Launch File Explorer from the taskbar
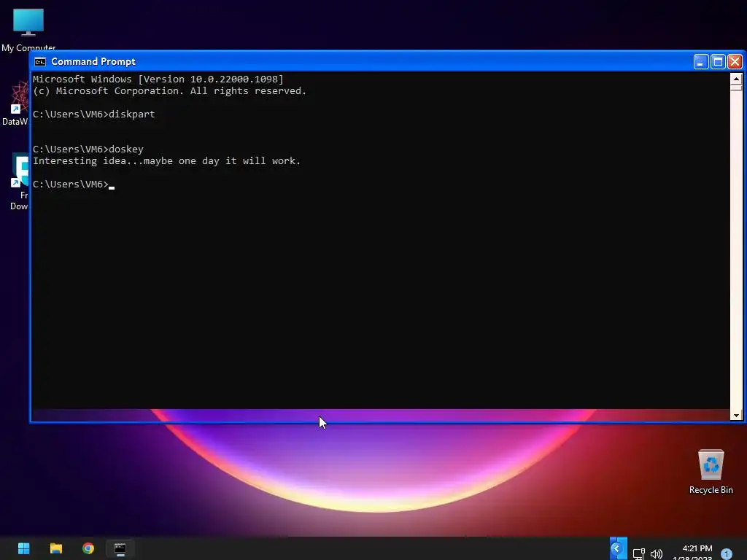Image resolution: width=747 pixels, height=560 pixels. [x=56, y=548]
